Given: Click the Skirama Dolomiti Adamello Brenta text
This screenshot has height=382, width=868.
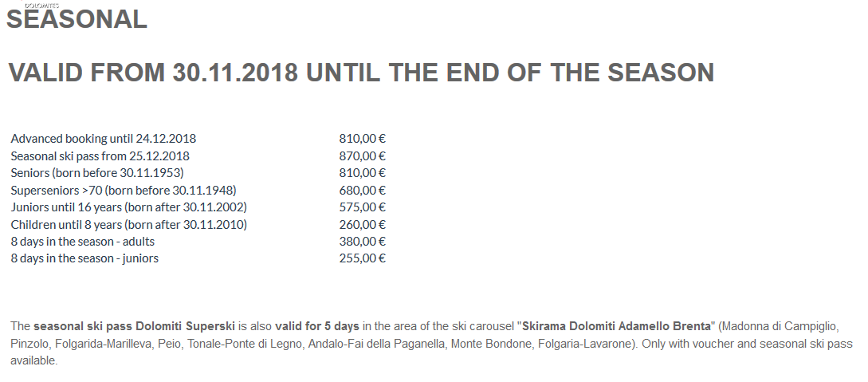Looking at the screenshot, I should (616, 326).
